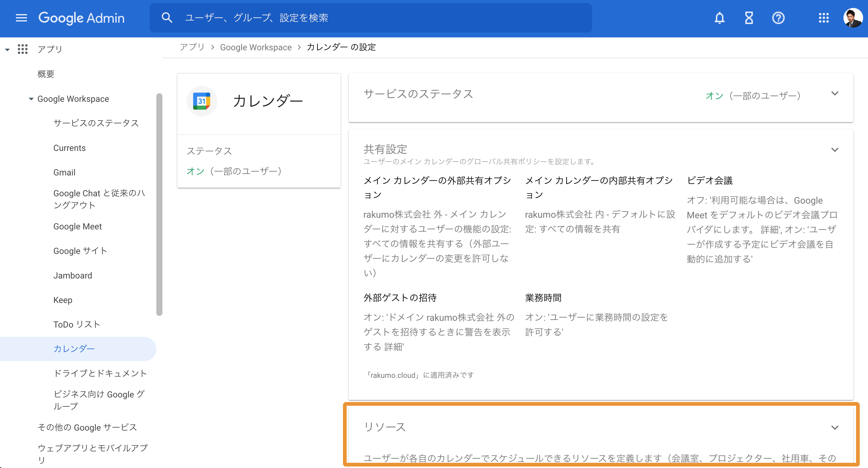Open Currents in the sidebar

[x=69, y=148]
